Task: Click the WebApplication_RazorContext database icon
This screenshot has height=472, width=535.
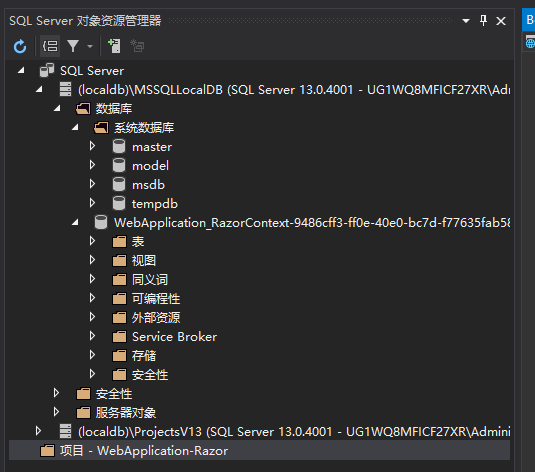Action: click(101, 222)
